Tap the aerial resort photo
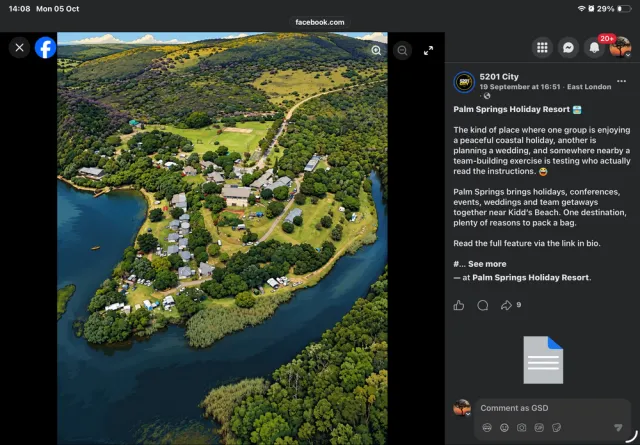The image size is (640, 445). pyautogui.click(x=222, y=238)
